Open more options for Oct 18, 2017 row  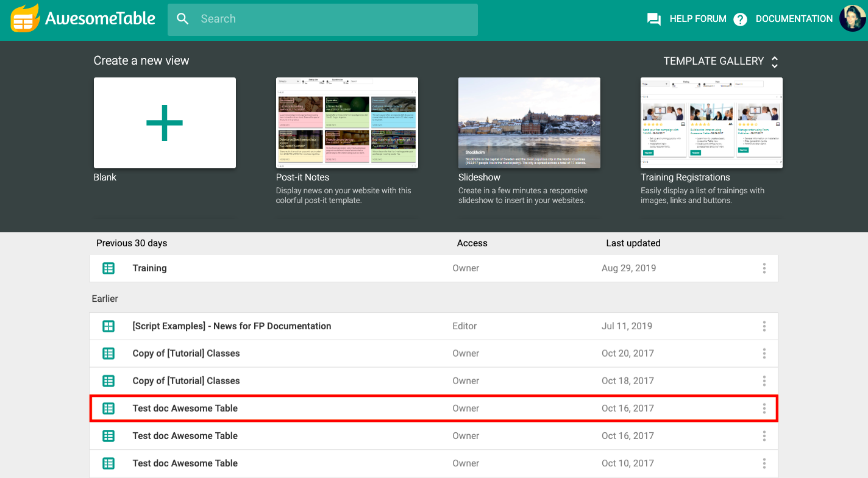(764, 381)
